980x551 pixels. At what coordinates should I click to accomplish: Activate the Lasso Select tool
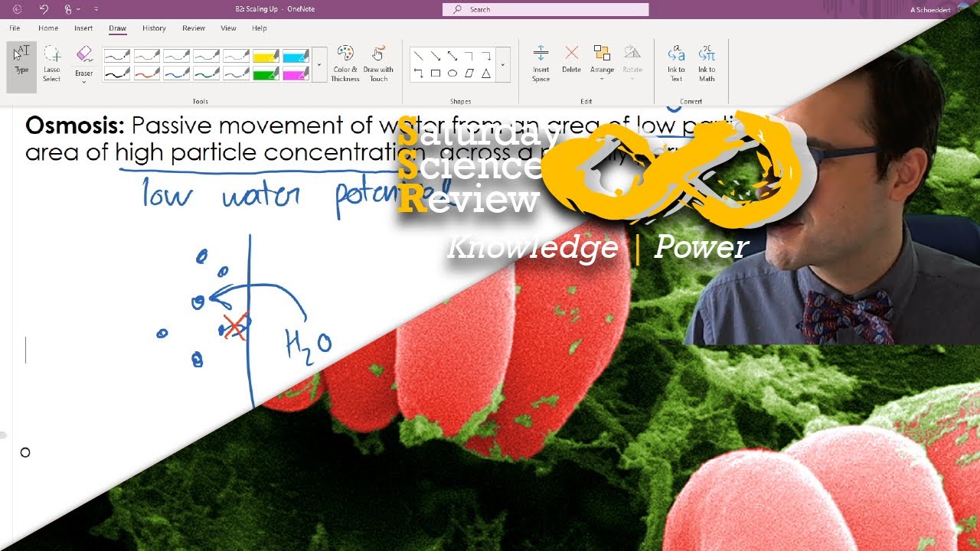(x=51, y=64)
